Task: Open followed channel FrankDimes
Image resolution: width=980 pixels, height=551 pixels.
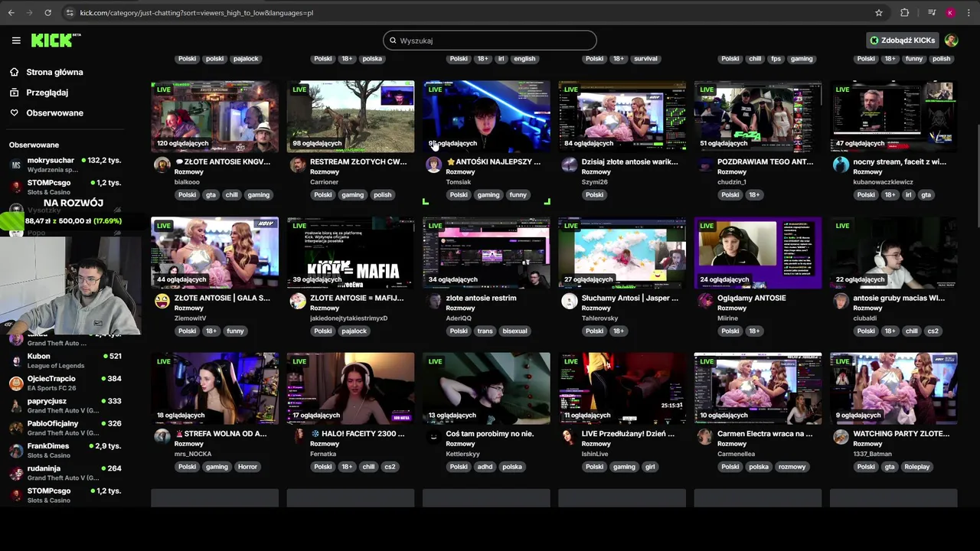Action: tap(65, 450)
